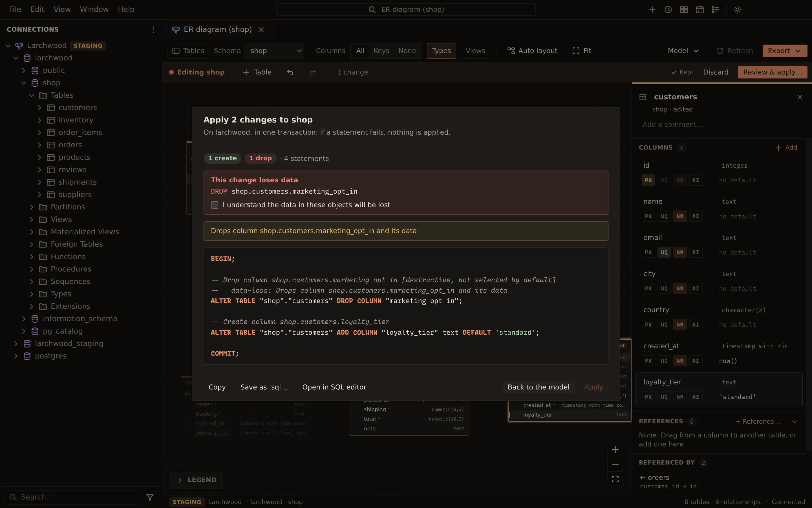Close the ER diagram (shop) tab
Image resolution: width=812 pixels, height=508 pixels.
(261, 30)
